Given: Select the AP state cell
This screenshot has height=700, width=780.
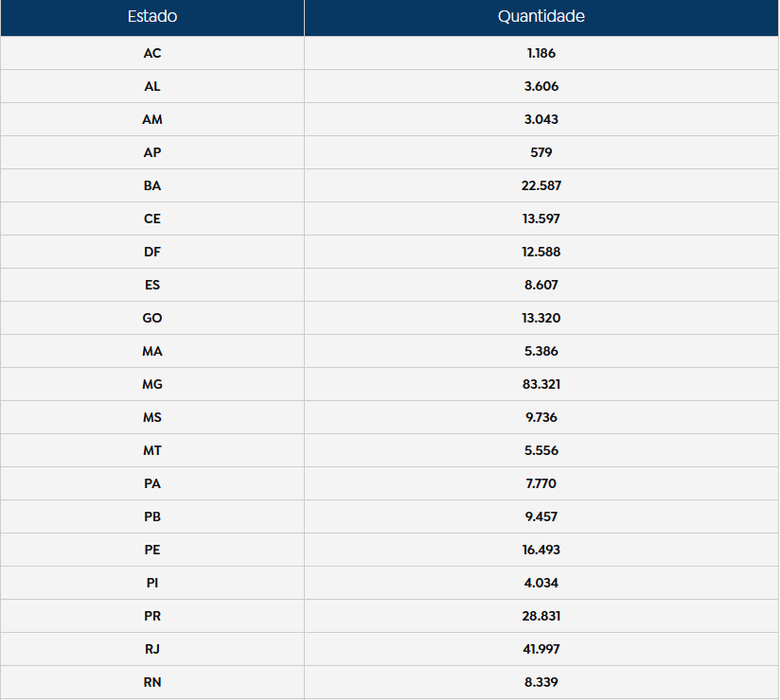Looking at the screenshot, I should click(152, 152).
